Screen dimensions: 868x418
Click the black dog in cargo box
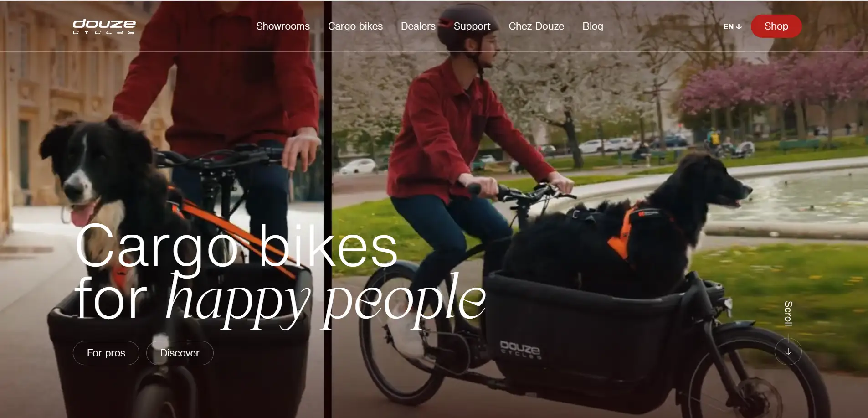point(629,223)
